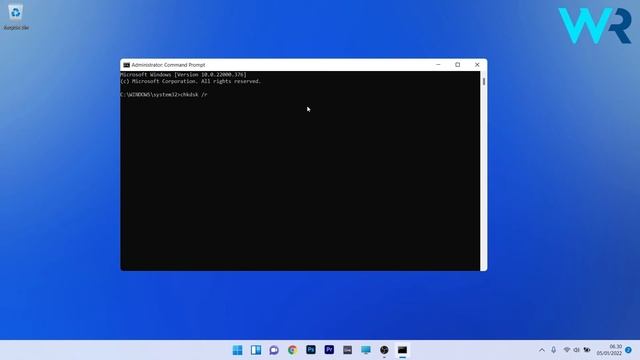
Task: Open the clock and date flyout
Action: coord(609,350)
